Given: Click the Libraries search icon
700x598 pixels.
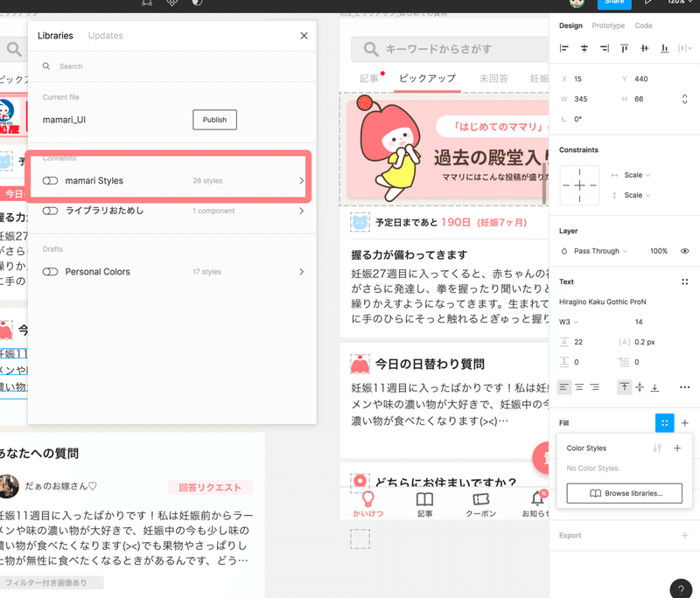Looking at the screenshot, I should [x=46, y=66].
